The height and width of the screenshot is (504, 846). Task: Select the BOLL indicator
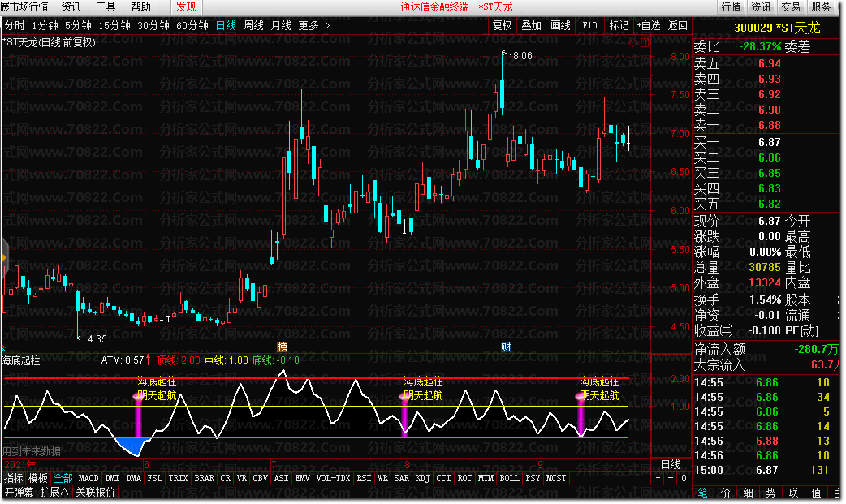[x=509, y=477]
